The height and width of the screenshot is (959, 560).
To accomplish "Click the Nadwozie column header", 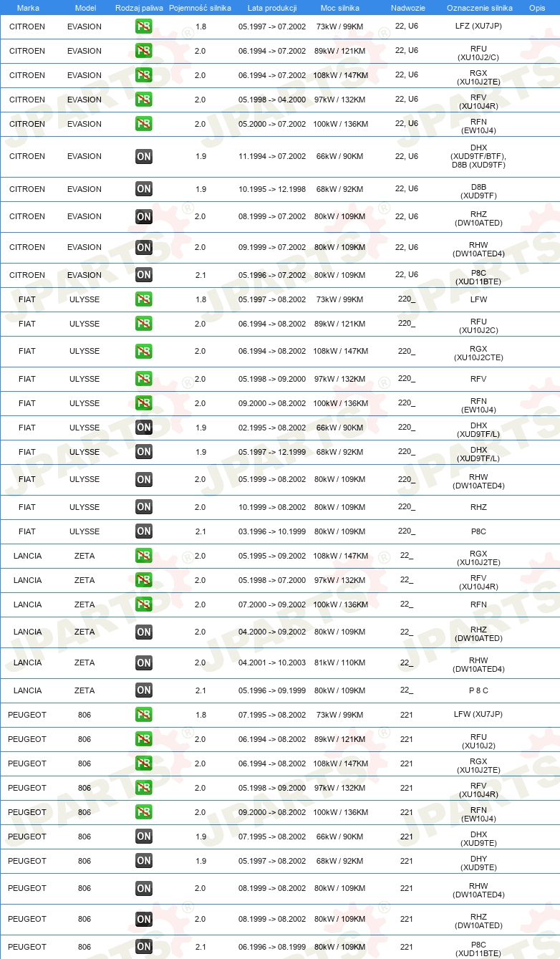I will click(407, 7).
